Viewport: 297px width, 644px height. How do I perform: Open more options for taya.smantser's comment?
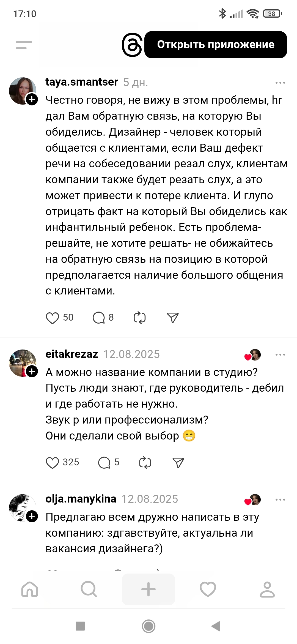tap(280, 83)
